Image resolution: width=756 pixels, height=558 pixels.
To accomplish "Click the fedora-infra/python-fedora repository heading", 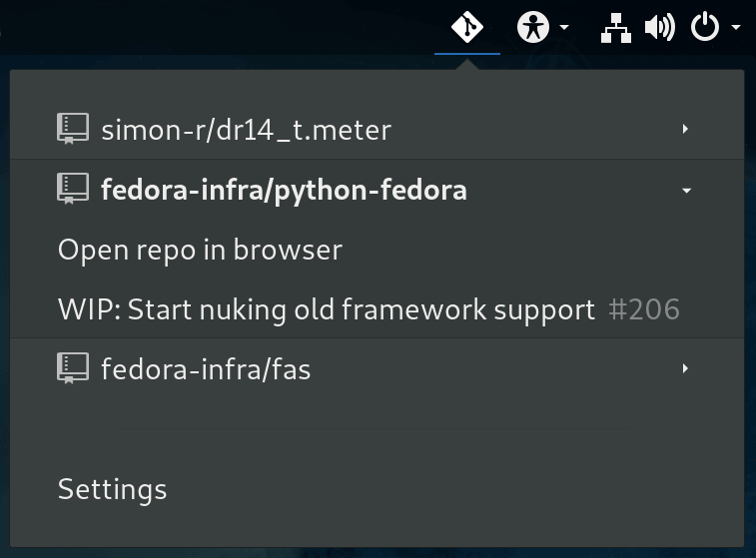I will tap(284, 189).
